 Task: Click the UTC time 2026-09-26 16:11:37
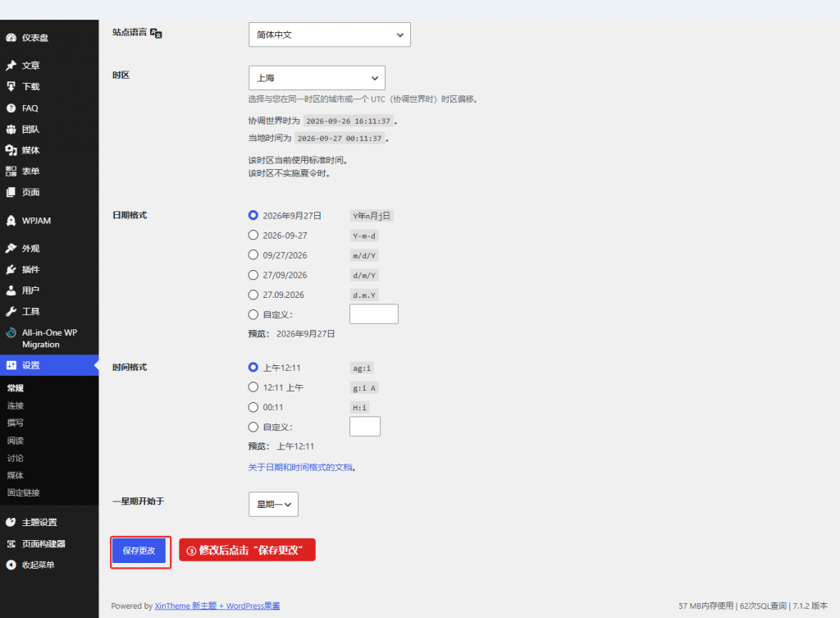(348, 121)
